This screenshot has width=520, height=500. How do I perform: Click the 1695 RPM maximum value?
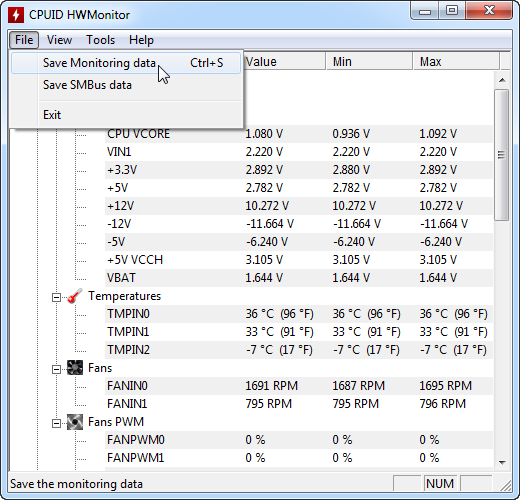445,386
